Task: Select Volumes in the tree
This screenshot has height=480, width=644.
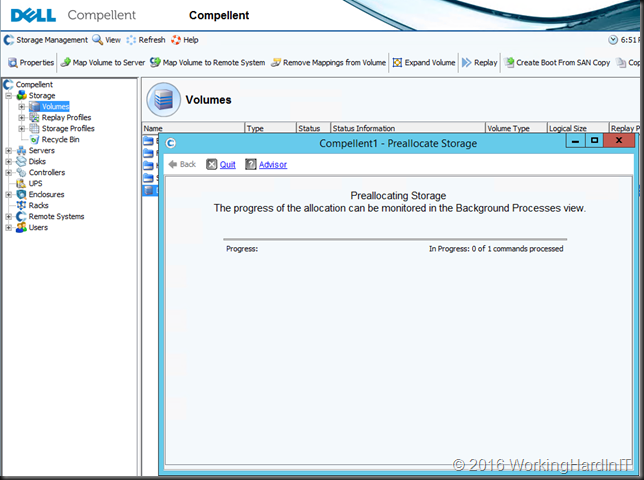Action: [55, 107]
